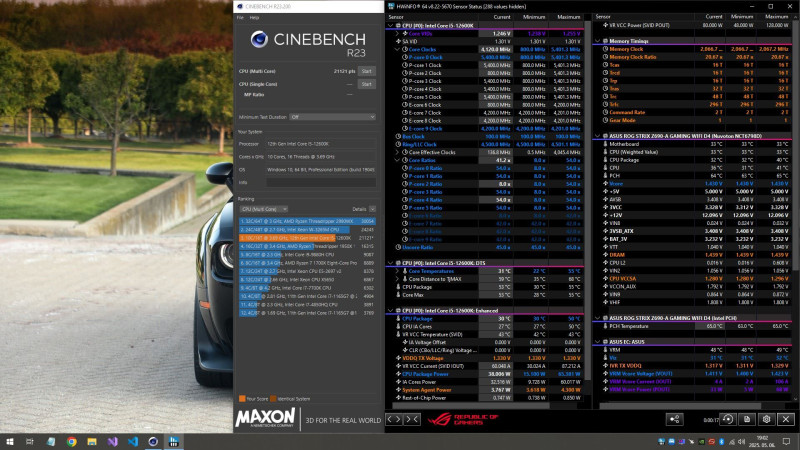Select the VDDQ TX Voltage sensor row

tap(485, 358)
